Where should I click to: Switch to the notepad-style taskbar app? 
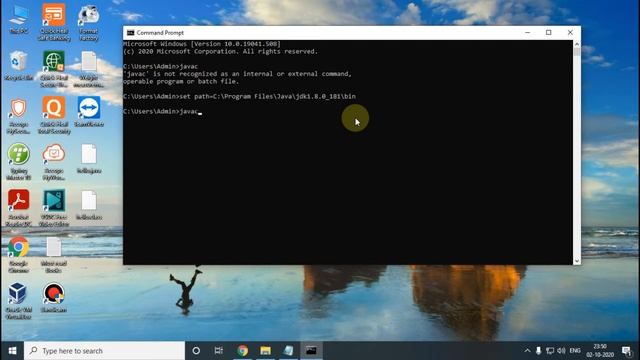click(x=288, y=351)
